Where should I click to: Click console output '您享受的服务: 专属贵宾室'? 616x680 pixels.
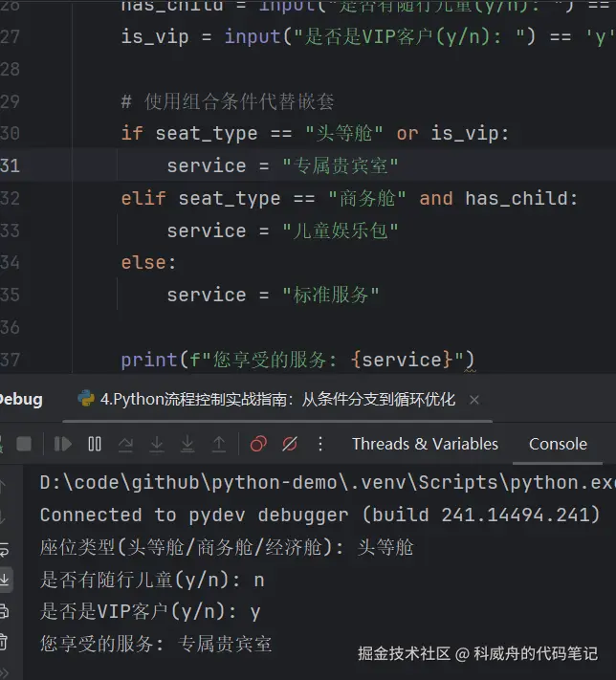pos(156,644)
